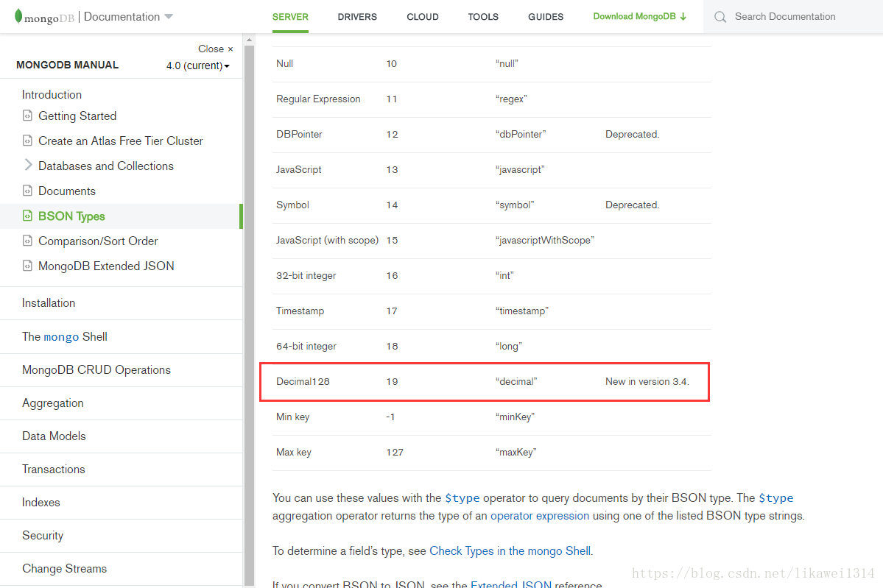883x588 pixels.
Task: Open the Change Streams section
Action: coord(64,569)
